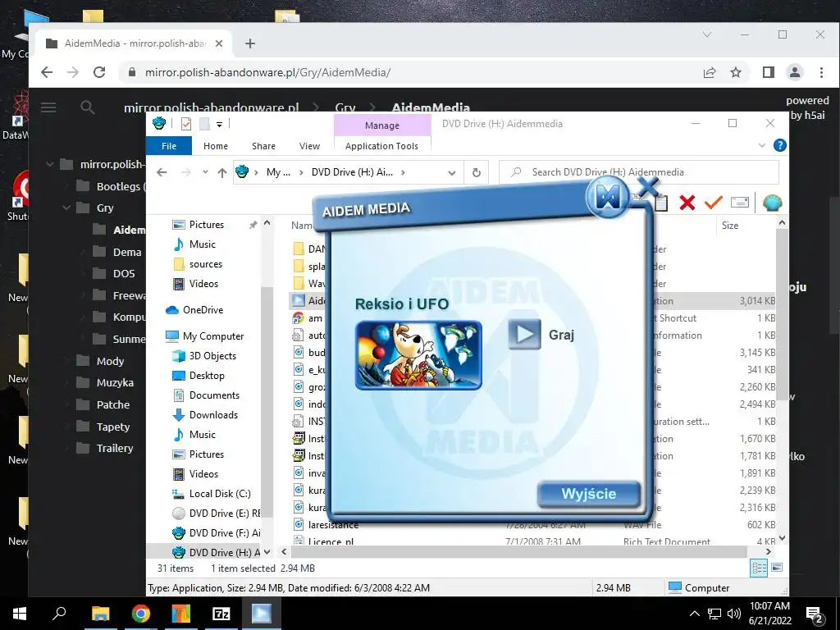Open the File menu in Explorer
The height and width of the screenshot is (630, 840).
(169, 146)
